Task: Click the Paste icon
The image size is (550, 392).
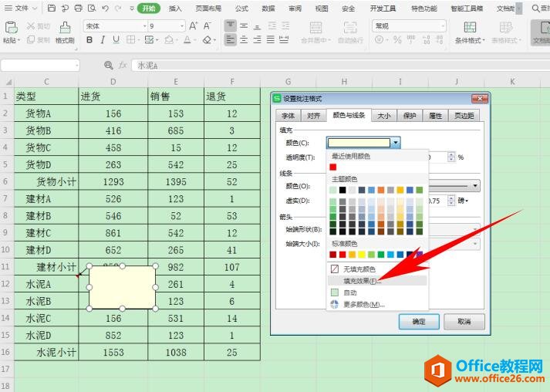Action: (11, 27)
